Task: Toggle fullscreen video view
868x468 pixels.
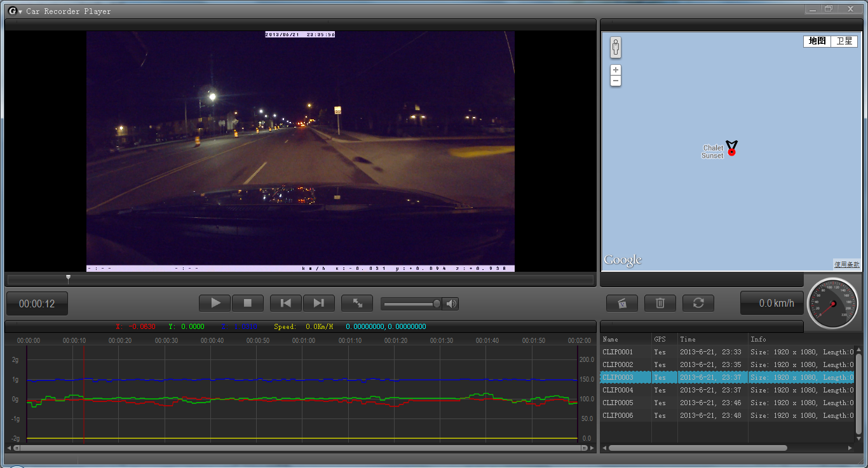Action: 357,304
